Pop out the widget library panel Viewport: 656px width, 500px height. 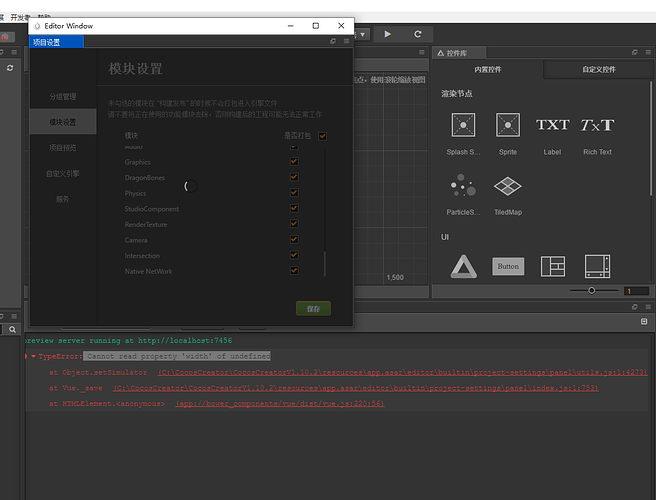[635, 52]
